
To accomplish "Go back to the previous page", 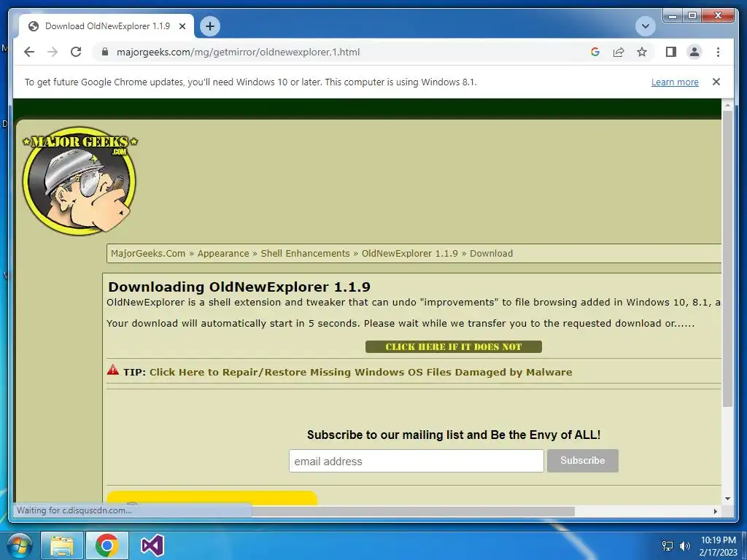I will click(x=29, y=52).
